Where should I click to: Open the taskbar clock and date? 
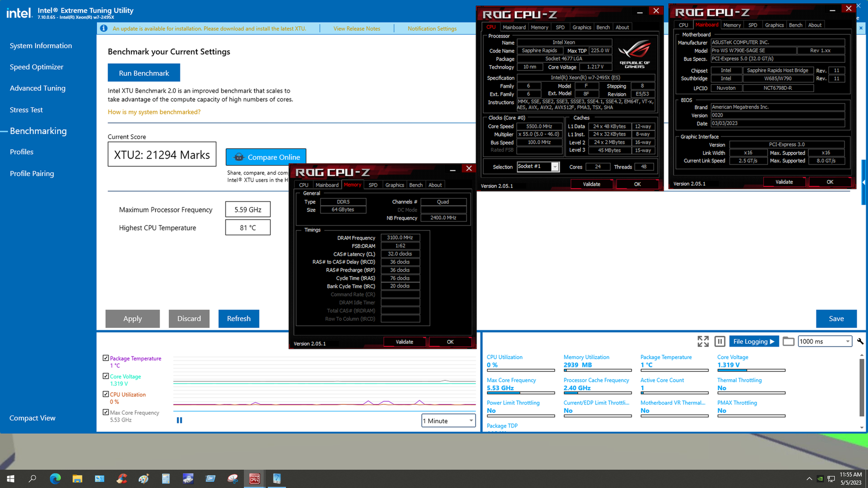pyautogui.click(x=850, y=479)
